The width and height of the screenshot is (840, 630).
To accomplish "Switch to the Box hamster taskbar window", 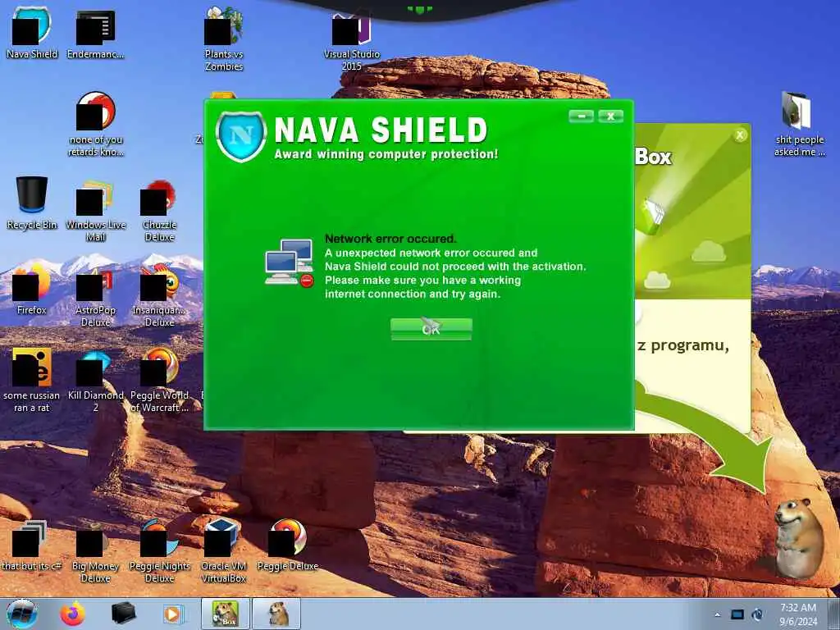I will [226, 614].
